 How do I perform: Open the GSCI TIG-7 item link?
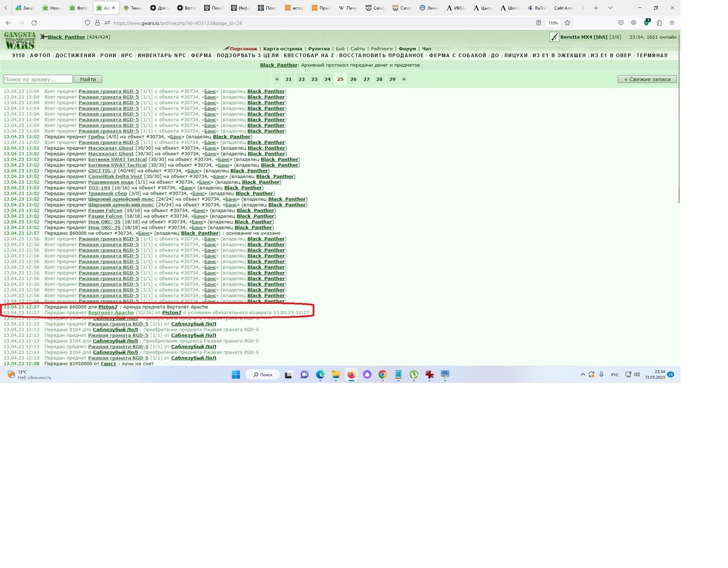(x=102, y=171)
